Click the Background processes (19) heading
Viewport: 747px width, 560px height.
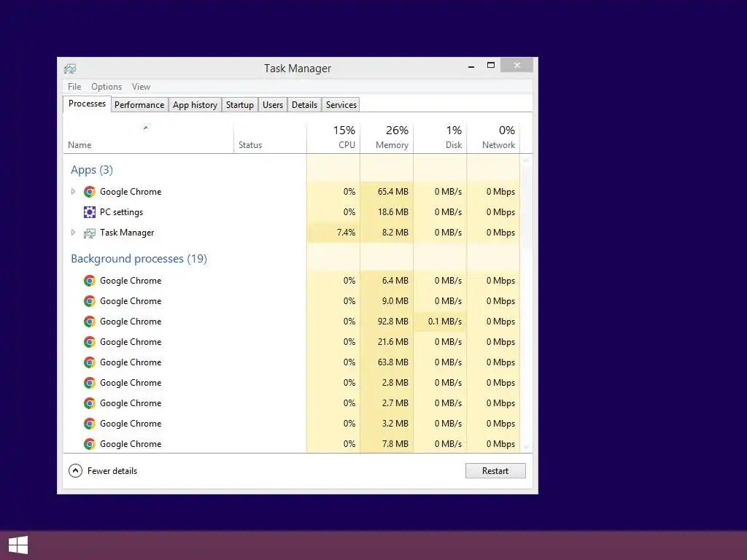pyautogui.click(x=139, y=259)
